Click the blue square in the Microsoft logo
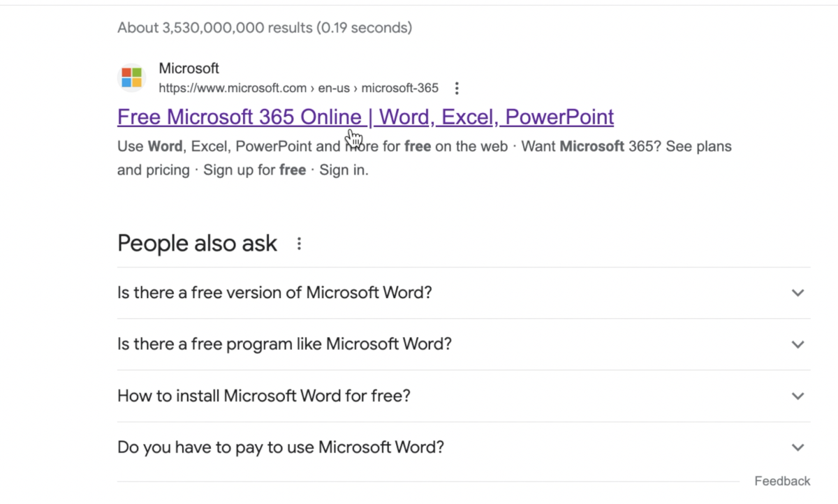Image resolution: width=838 pixels, height=504 pixels. (127, 82)
